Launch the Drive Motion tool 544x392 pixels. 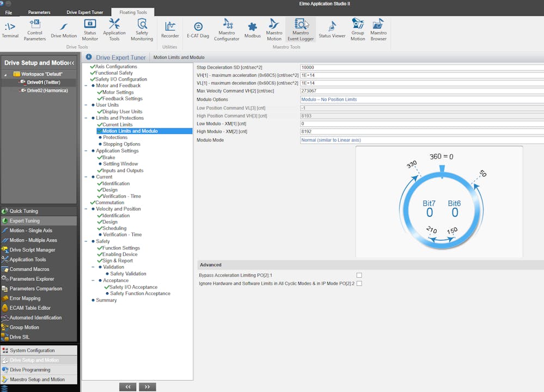[x=64, y=30]
